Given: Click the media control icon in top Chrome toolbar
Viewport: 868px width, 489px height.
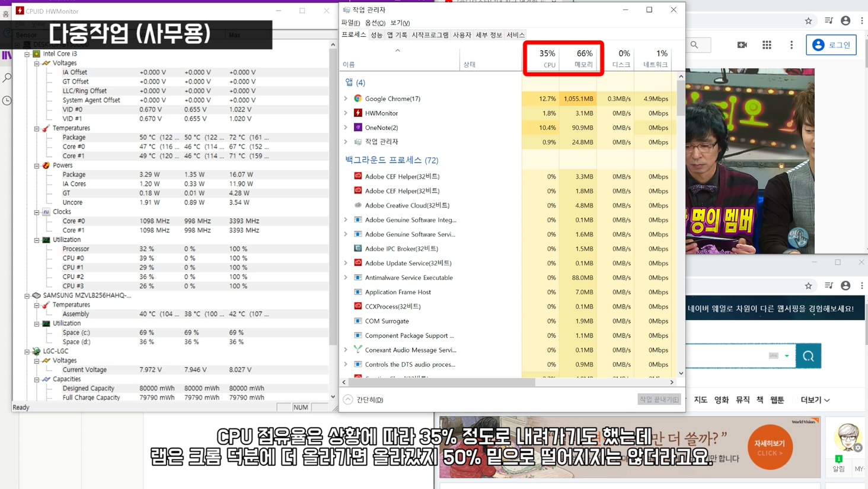Looking at the screenshot, I should [829, 21].
